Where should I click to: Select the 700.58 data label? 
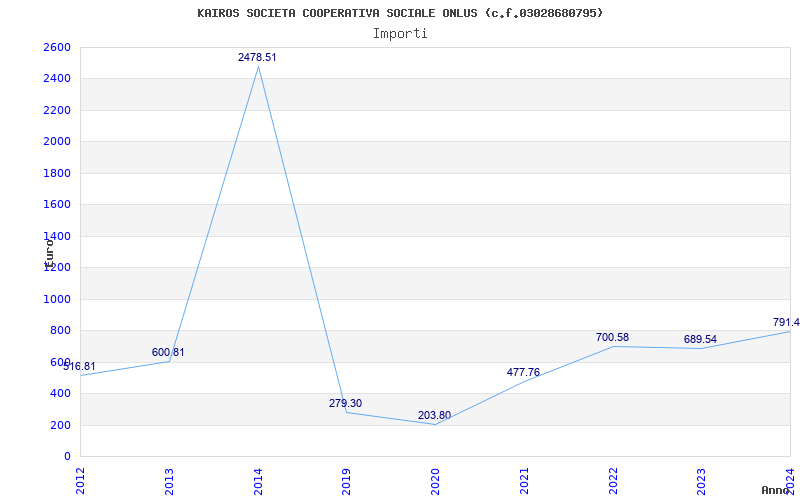coord(612,337)
